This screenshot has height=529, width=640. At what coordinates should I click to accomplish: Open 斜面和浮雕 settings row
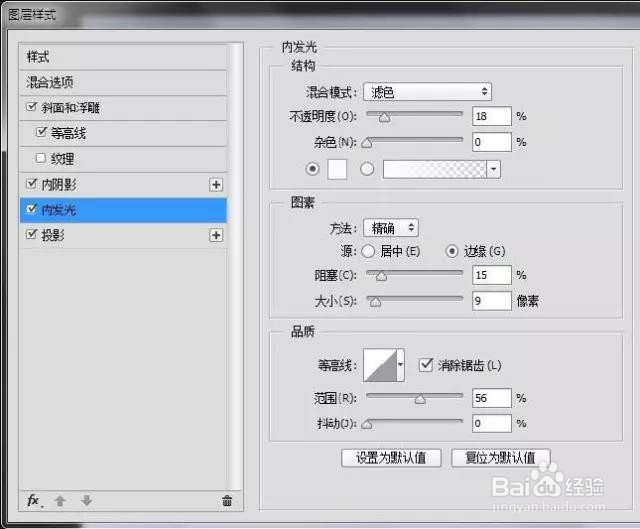click(x=123, y=108)
